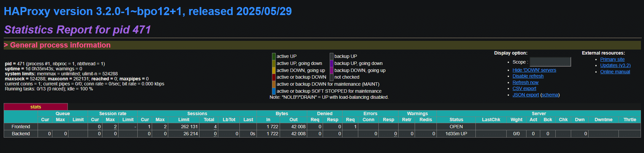The height and width of the screenshot is (153, 644).
Task: Click the Wght column header
Action: (x=516, y=120)
